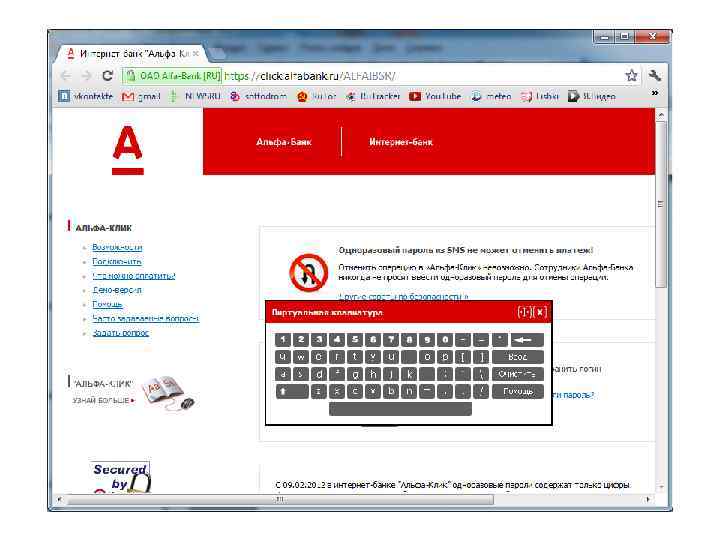Open the softodrom bookmark
This screenshot has width=720, height=540.
259,96
